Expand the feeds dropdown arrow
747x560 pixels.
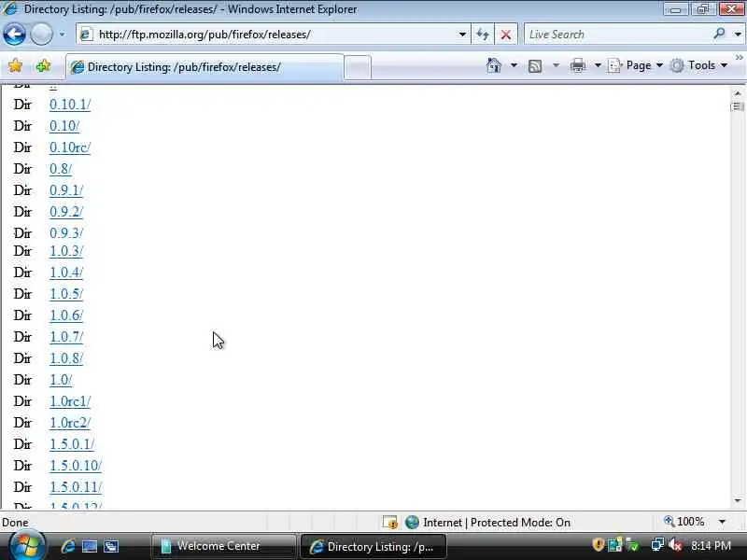coord(556,65)
